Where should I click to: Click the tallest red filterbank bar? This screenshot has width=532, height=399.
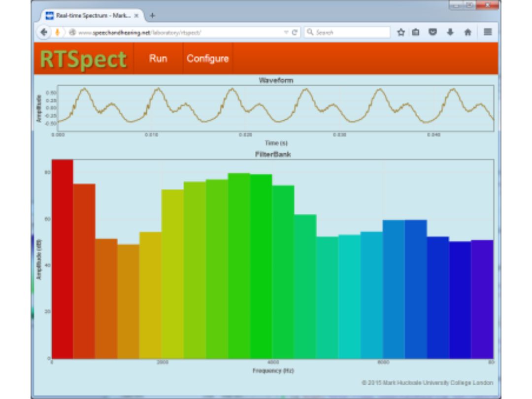pos(63,259)
